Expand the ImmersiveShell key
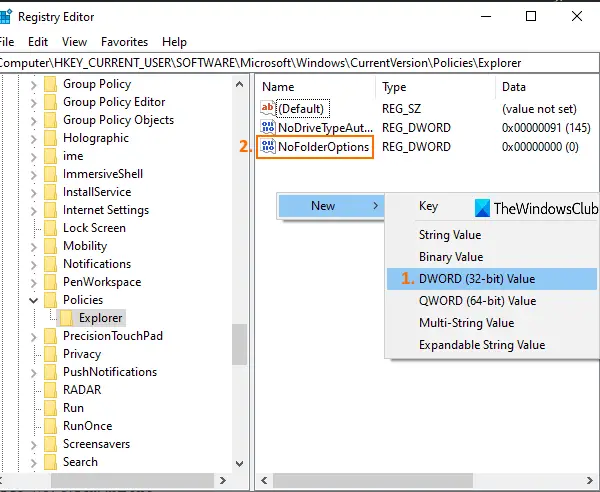 tap(34, 174)
